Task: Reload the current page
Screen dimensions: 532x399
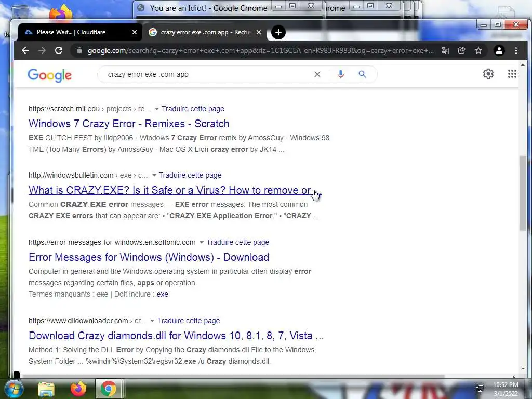Action: pos(59,50)
